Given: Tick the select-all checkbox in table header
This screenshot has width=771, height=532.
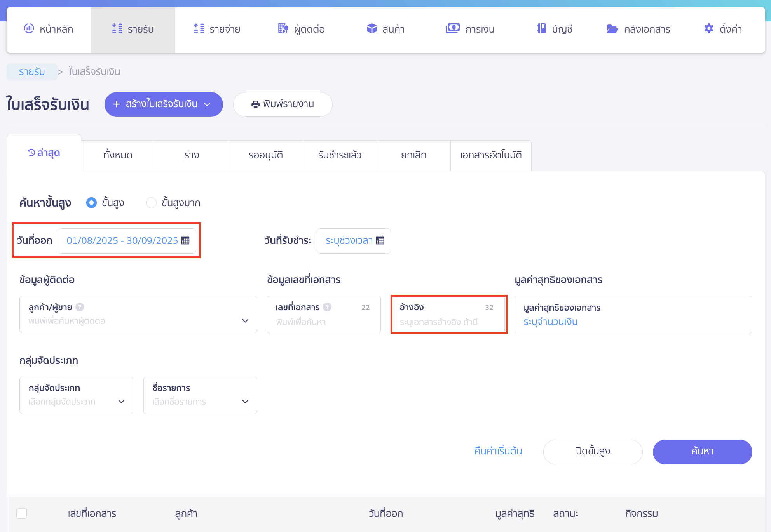Looking at the screenshot, I should (x=22, y=513).
